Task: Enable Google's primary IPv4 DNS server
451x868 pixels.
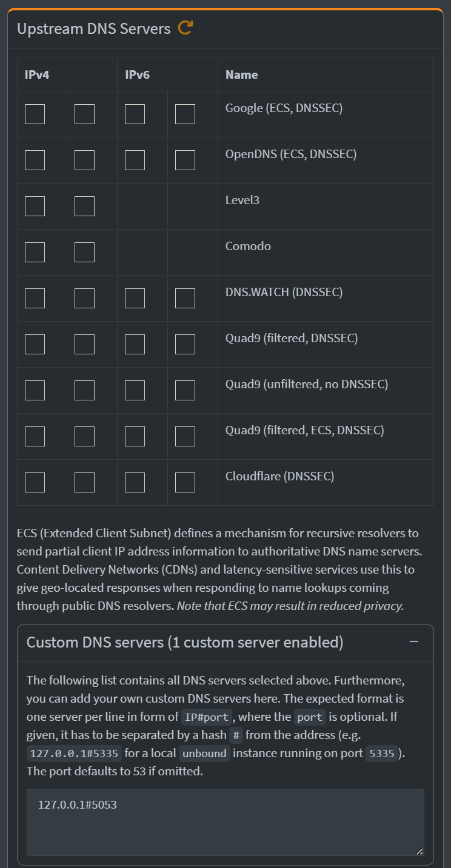Action: click(35, 114)
